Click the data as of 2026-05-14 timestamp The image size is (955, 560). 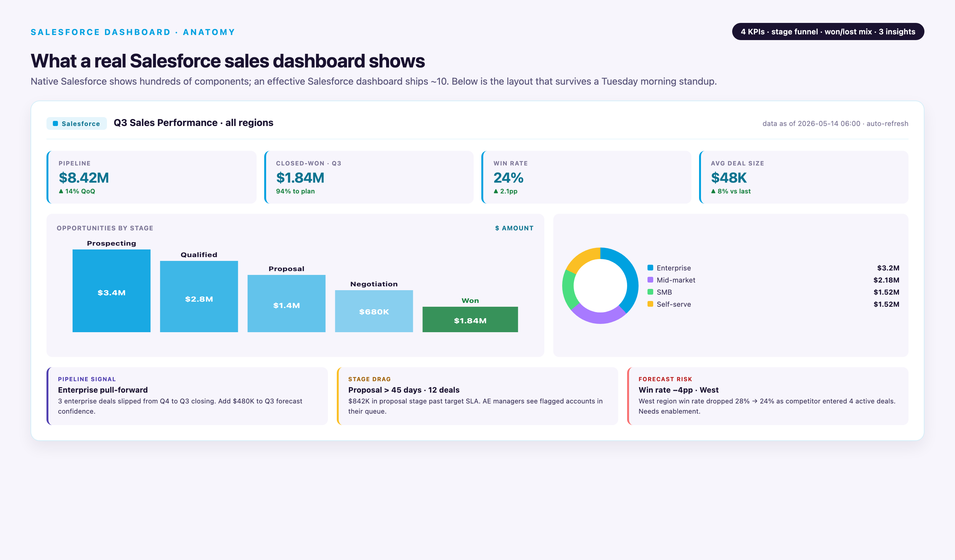835,123
